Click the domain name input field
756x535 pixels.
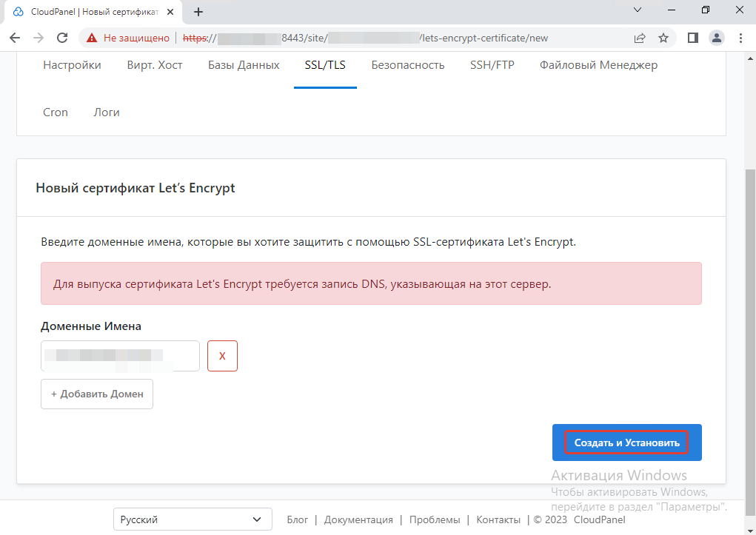[x=120, y=356]
